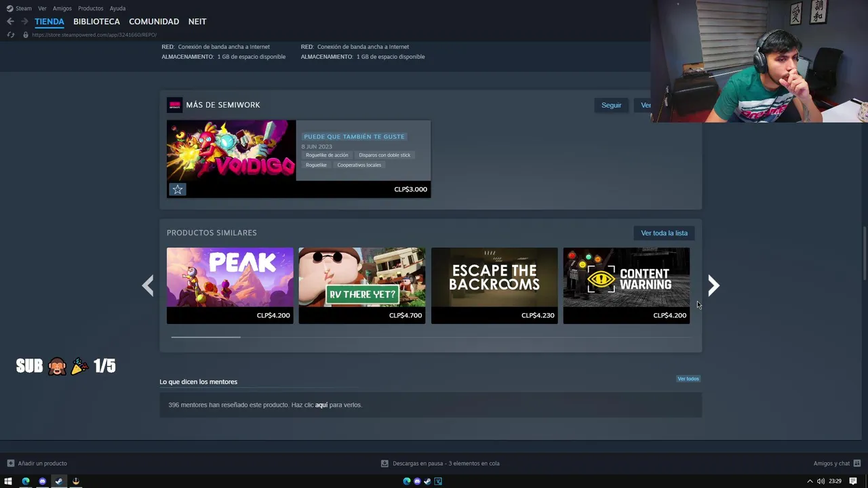Click the PUEDE QUE TAMBIÉN TE GUSTE label
This screenshot has width=868, height=488.
pos(354,137)
